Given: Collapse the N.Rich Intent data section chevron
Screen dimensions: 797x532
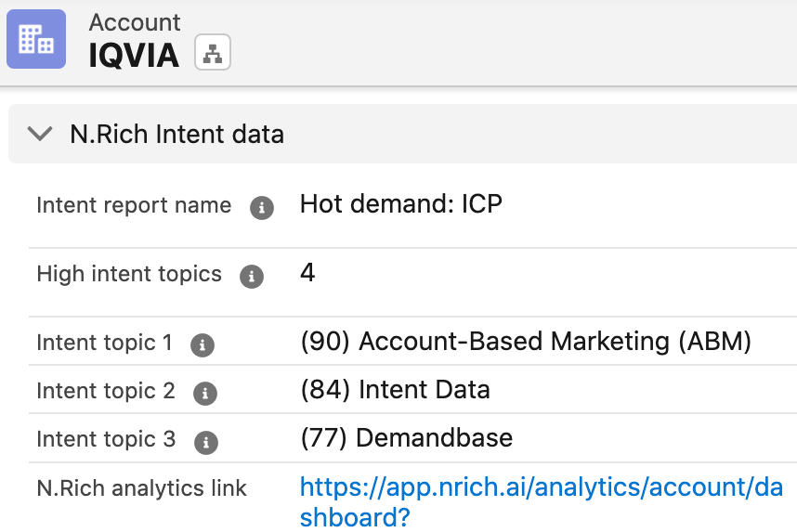Looking at the screenshot, I should click(40, 134).
